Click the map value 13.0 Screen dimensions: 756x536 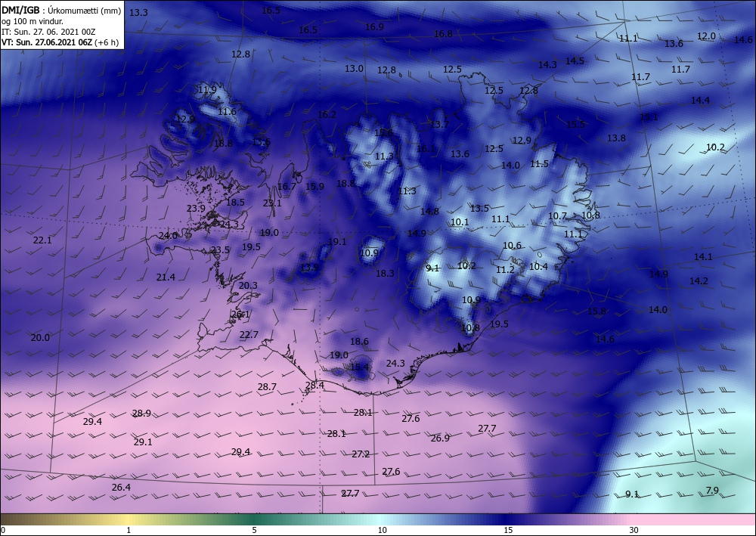[x=354, y=69]
